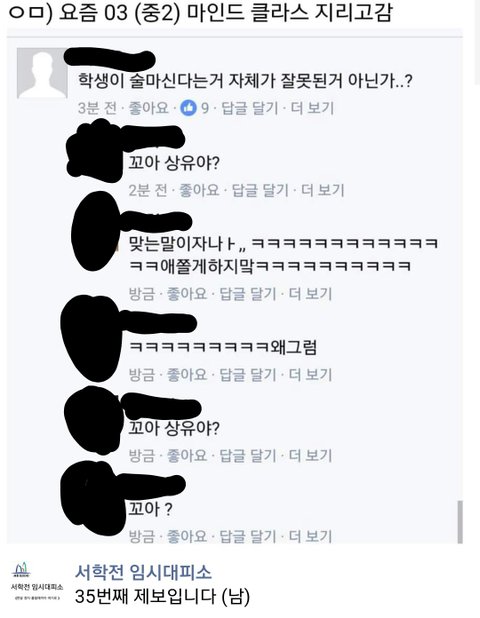Viewport: 480px width, 618px height.
Task: Click 답글 달기 under the 왜그럼 reply
Action: [248, 374]
